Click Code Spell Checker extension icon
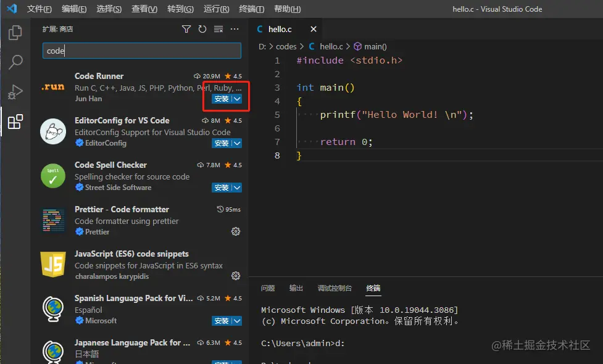The image size is (603, 364). pos(53,176)
